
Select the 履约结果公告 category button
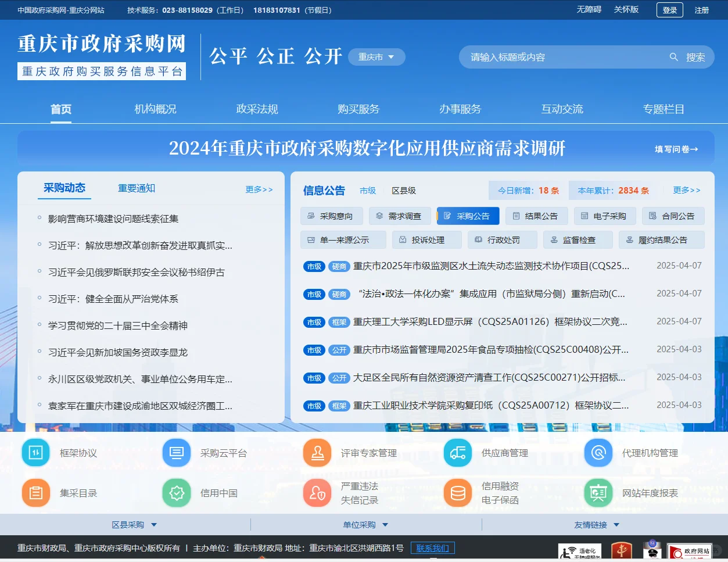click(662, 240)
